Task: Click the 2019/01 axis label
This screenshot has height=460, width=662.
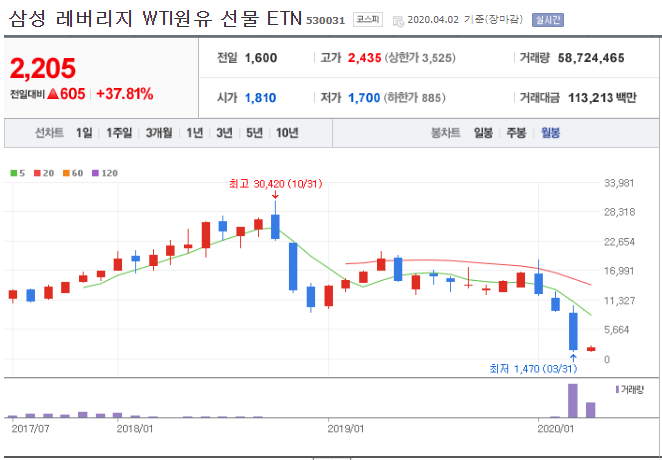Action: (346, 429)
